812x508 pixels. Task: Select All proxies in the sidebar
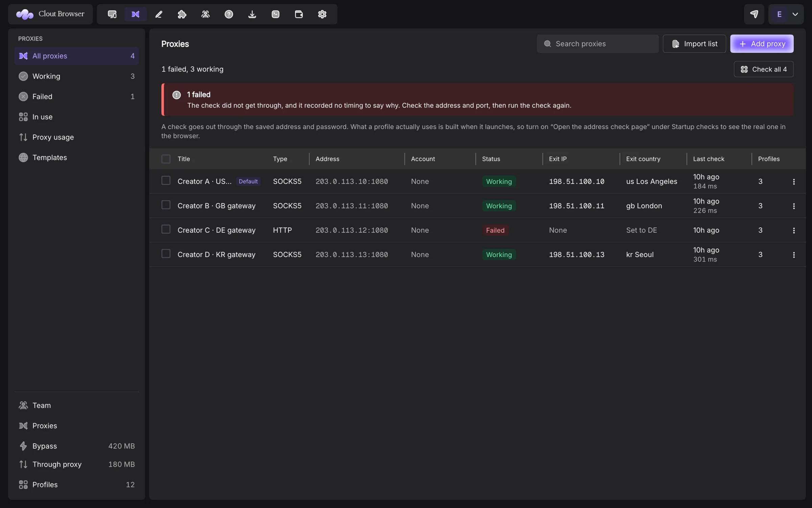(x=76, y=56)
